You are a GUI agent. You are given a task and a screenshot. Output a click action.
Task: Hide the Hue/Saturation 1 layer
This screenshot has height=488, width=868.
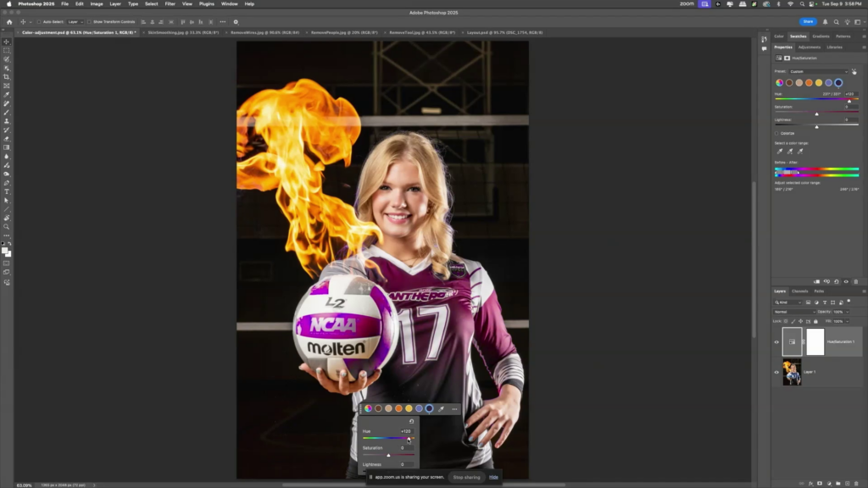tap(776, 341)
